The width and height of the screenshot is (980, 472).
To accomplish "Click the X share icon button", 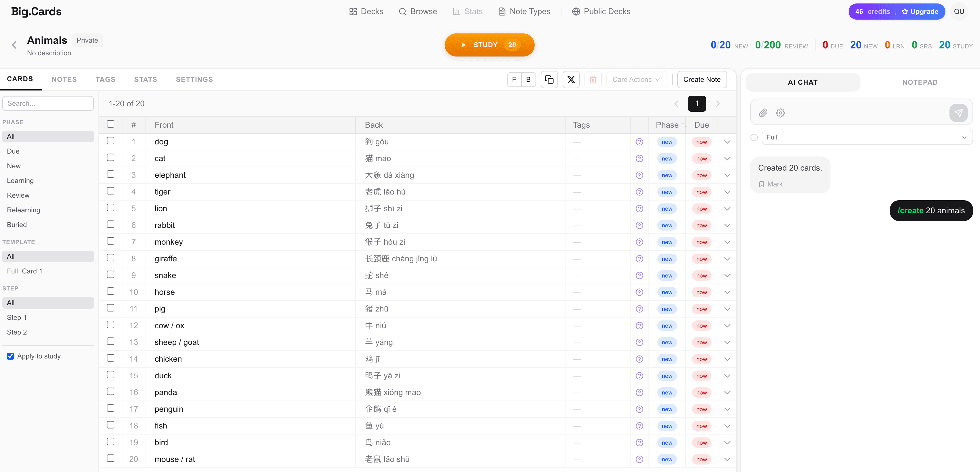I will pyautogui.click(x=571, y=80).
